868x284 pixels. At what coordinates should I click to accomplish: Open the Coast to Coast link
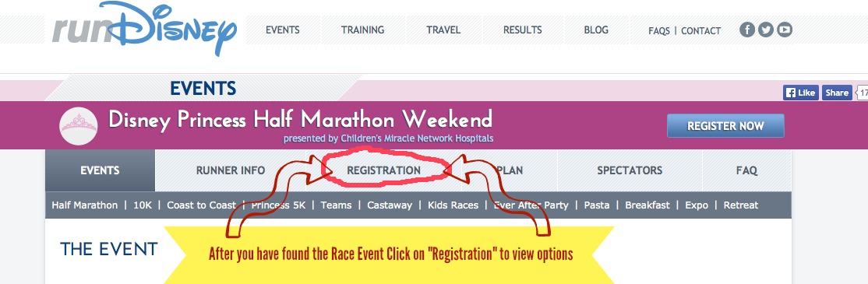pos(202,205)
